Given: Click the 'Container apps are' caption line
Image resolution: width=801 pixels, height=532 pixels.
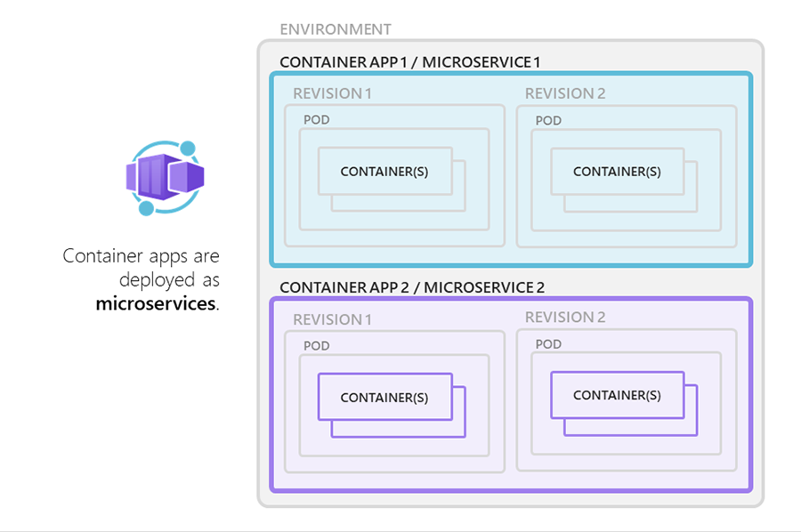Looking at the screenshot, I should pyautogui.click(x=141, y=256).
